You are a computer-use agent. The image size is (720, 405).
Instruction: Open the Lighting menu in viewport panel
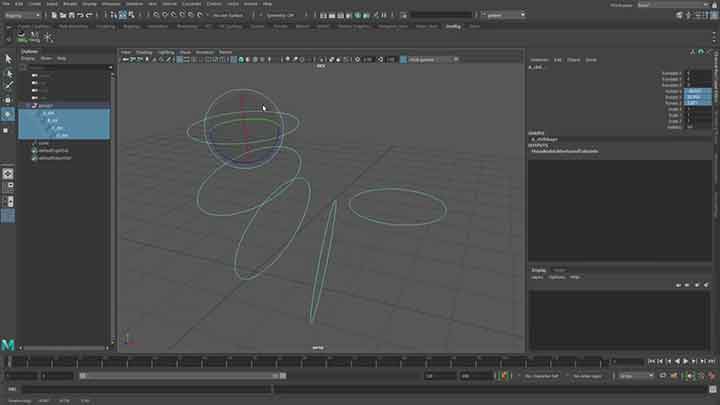(166, 52)
